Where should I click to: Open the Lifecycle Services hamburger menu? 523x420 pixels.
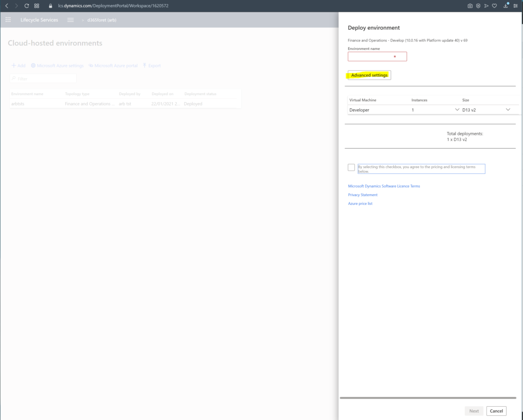[70, 20]
